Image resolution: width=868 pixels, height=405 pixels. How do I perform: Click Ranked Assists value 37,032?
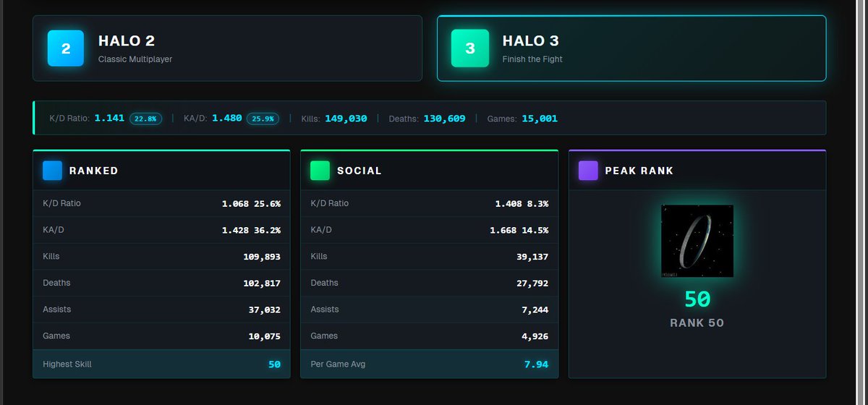tap(265, 310)
